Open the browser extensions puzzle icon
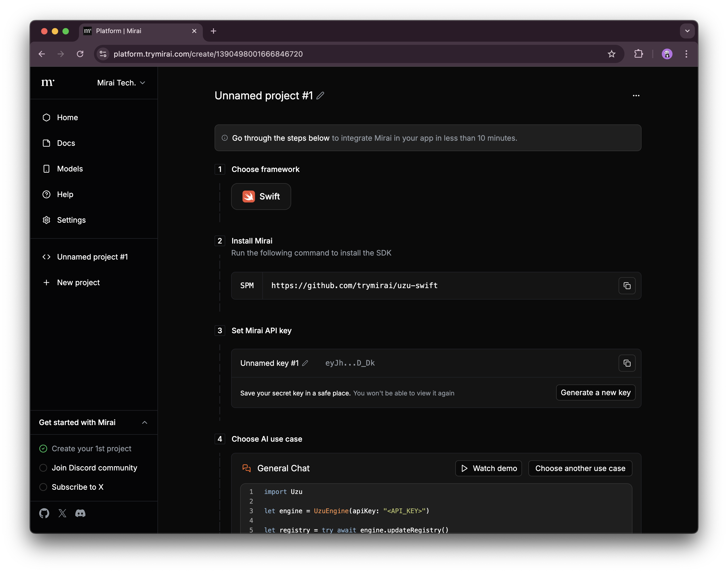Screen dimensions: 728x573 point(638,54)
